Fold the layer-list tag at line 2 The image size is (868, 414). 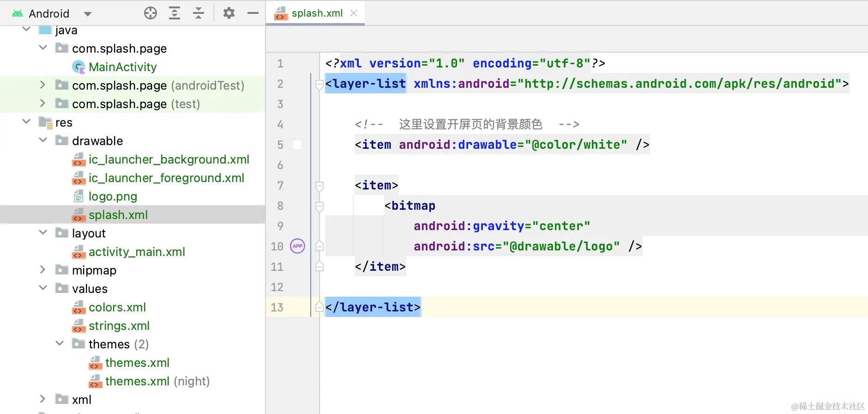pos(319,84)
